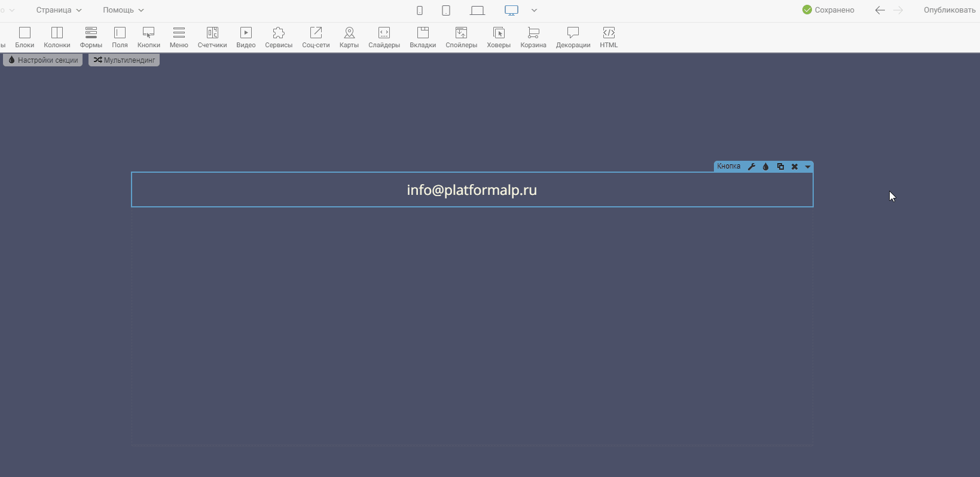Open Настройки секции settings

pos(43,60)
